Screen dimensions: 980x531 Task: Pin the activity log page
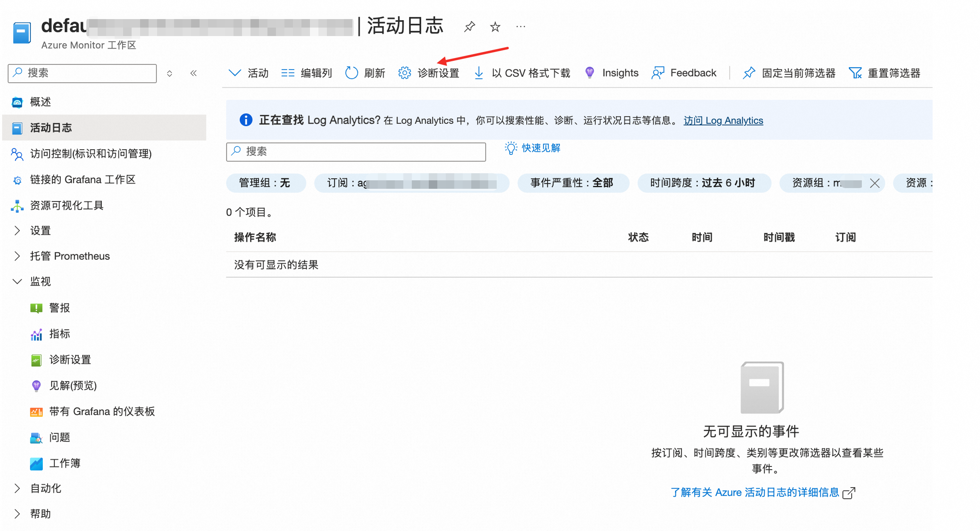[469, 27]
